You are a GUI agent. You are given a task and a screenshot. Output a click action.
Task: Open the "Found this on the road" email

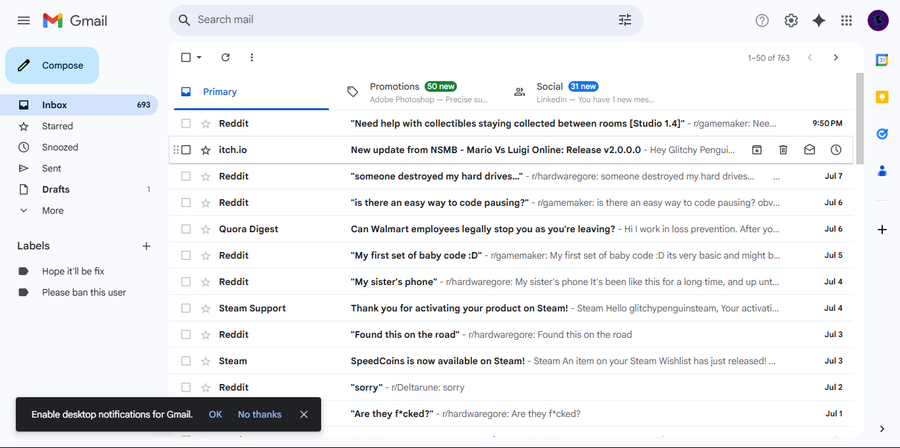pyautogui.click(x=511, y=334)
